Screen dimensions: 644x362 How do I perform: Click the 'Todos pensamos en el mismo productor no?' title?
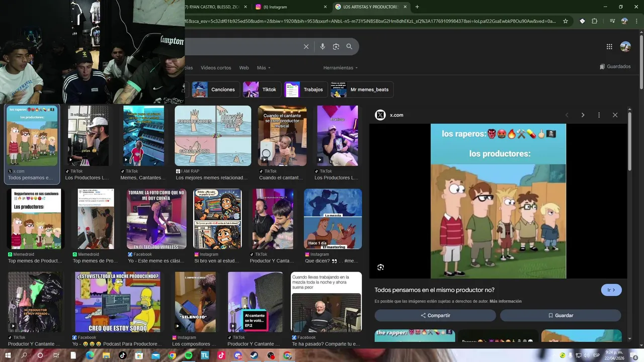pyautogui.click(x=434, y=290)
